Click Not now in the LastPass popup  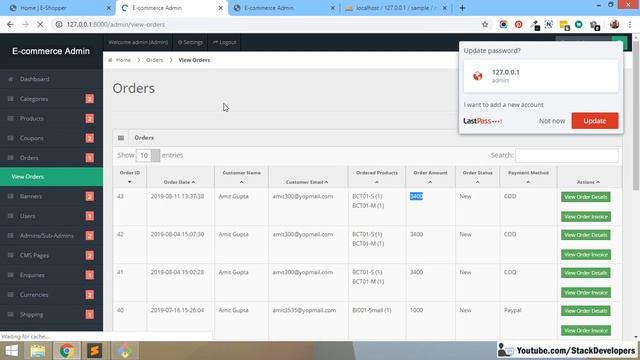(552, 121)
